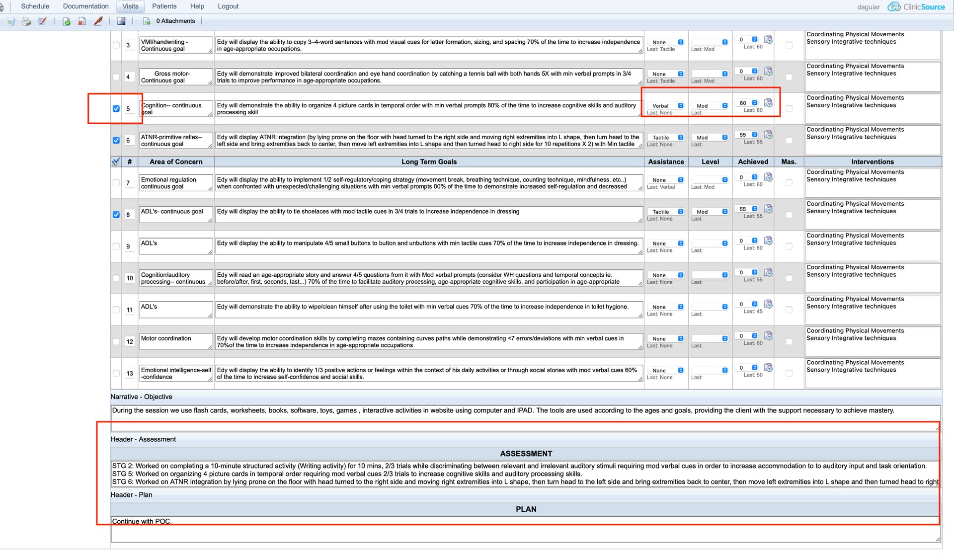Open the Visits menu
The image size is (954, 560).
point(130,6)
